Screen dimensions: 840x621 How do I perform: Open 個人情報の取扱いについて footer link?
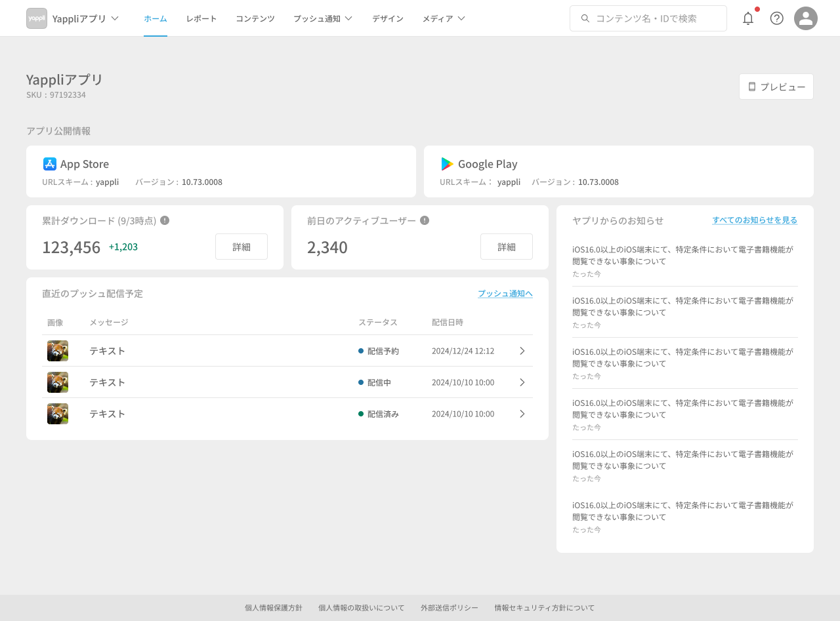click(362, 608)
